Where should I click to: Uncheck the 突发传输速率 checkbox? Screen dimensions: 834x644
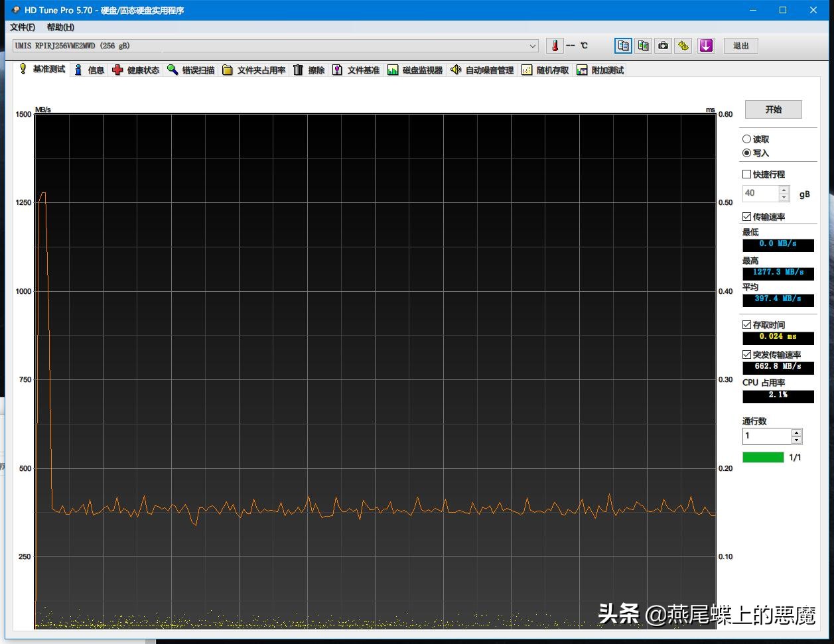[x=746, y=355]
